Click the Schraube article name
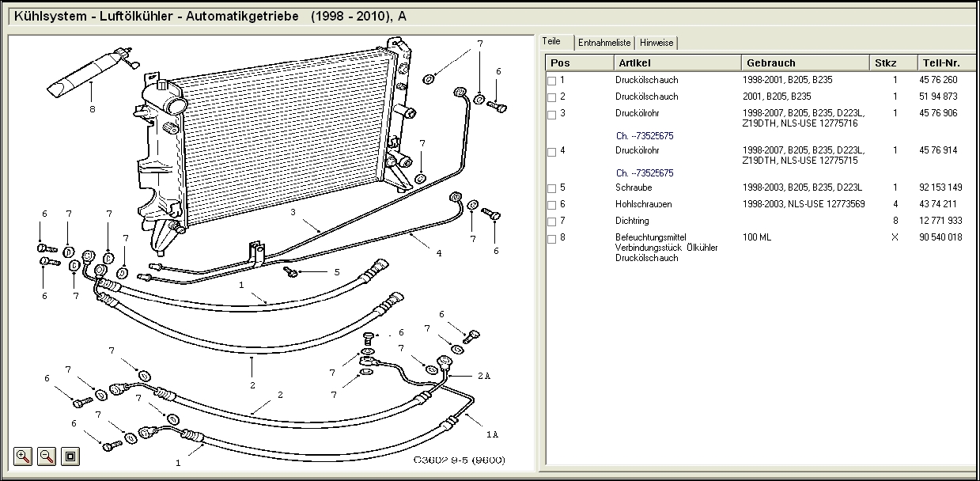The height and width of the screenshot is (481, 980). (634, 187)
